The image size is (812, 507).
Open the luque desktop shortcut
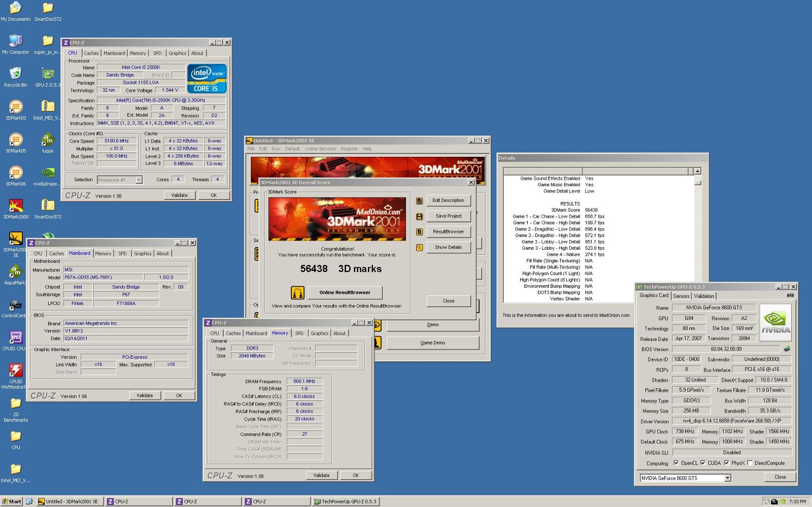point(48,143)
